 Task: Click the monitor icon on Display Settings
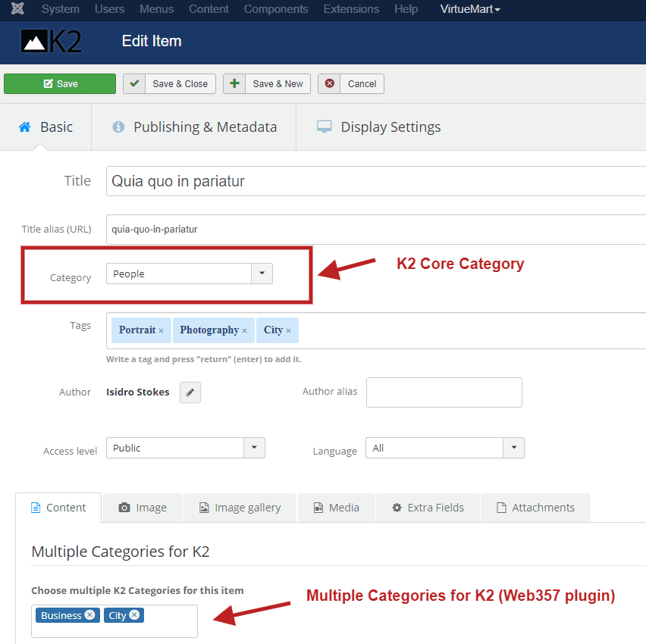click(x=325, y=127)
